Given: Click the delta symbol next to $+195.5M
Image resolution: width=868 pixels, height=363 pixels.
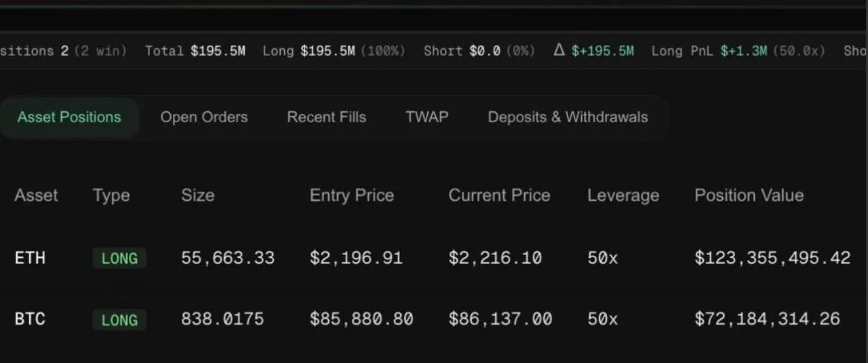Looking at the screenshot, I should click(x=559, y=50).
